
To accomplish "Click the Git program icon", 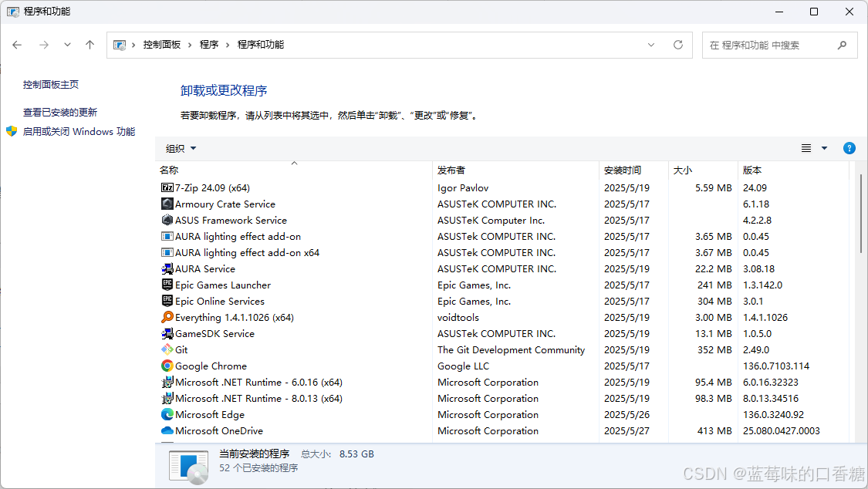I will 167,349.
